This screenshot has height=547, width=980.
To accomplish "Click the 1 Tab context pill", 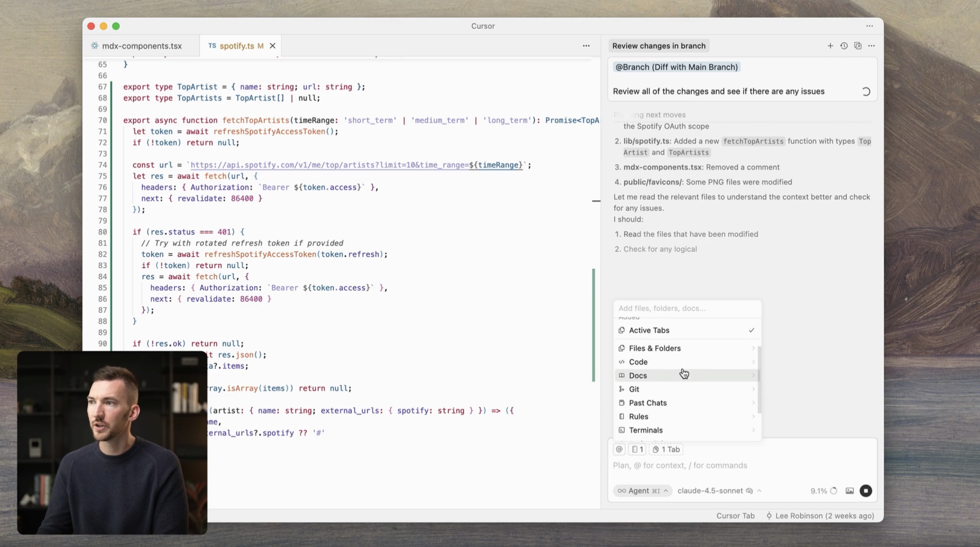I will [666, 449].
